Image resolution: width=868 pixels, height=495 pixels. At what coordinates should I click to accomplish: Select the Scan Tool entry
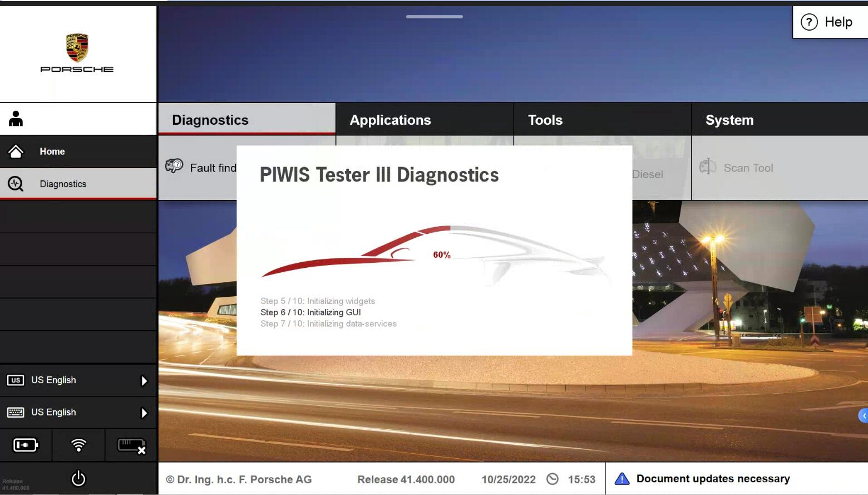pos(748,168)
